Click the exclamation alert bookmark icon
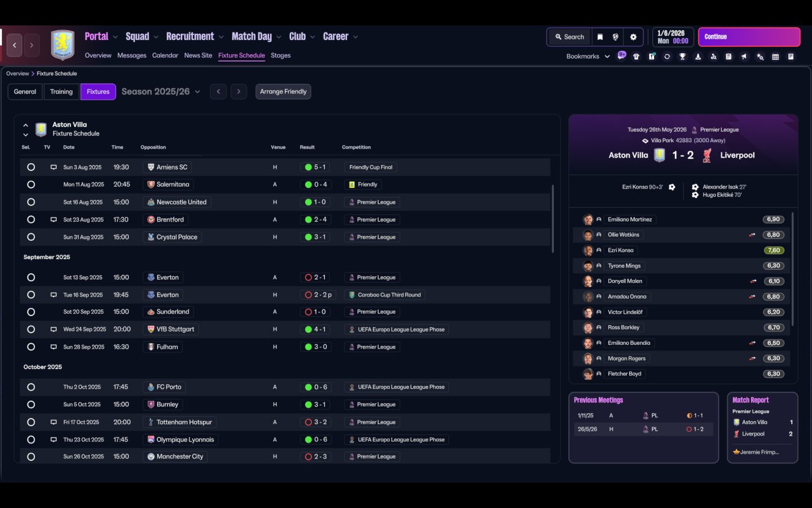Viewport: 812px width, 508px height. (x=652, y=57)
